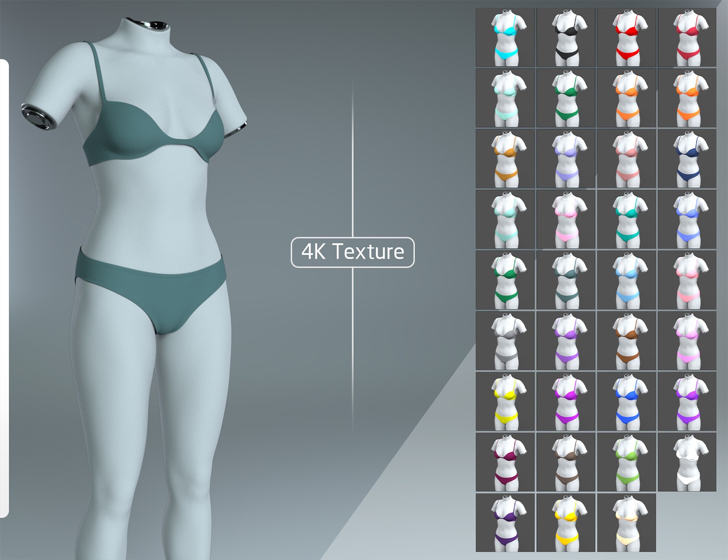Select the white bikini texture thumbnail
728x560 pixels.
pos(687,462)
